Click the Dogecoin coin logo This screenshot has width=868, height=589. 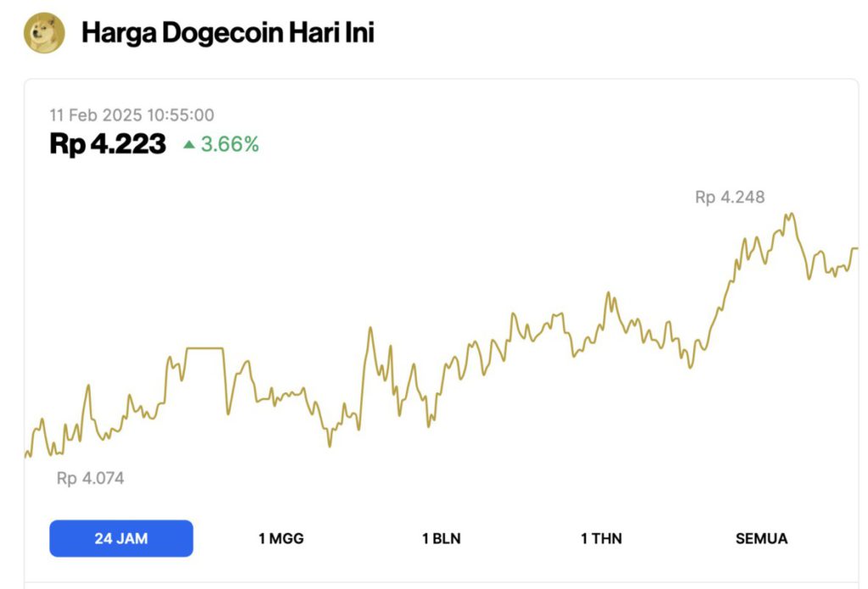coord(44,33)
